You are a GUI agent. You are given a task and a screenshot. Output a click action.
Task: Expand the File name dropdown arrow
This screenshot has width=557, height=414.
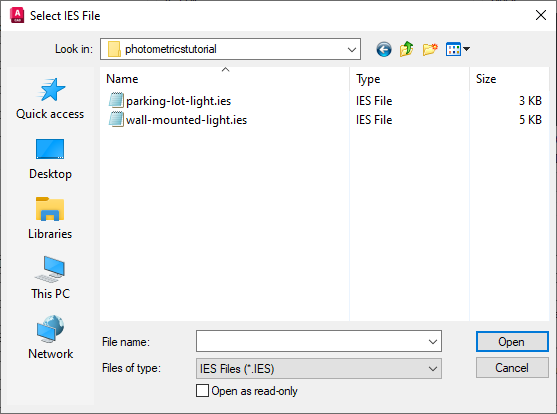433,342
